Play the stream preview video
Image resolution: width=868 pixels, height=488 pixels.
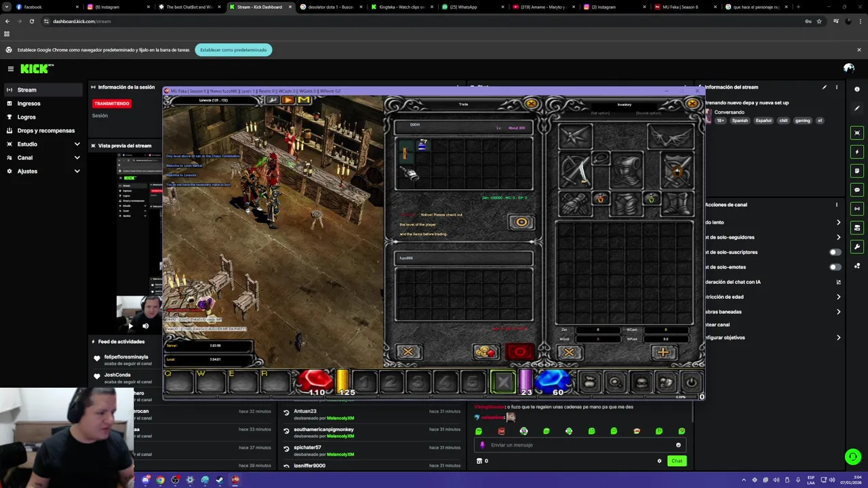(x=130, y=326)
